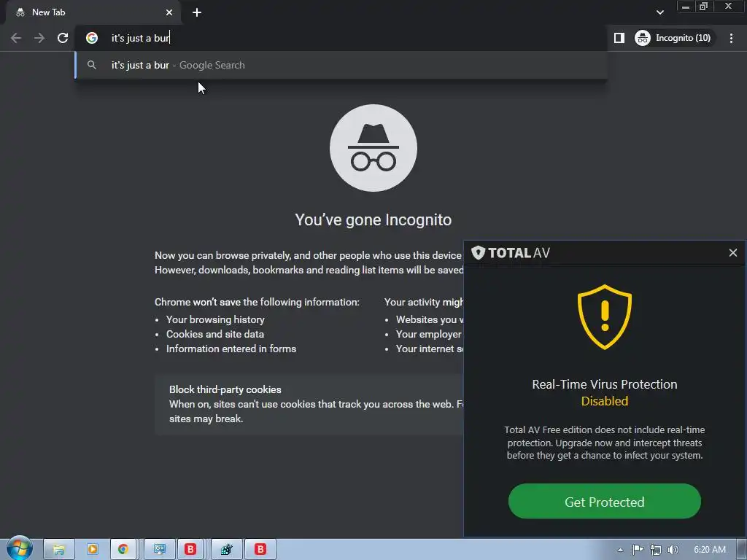Click "Real-Time Virus Protection" heading
747x560 pixels.
tap(605, 384)
